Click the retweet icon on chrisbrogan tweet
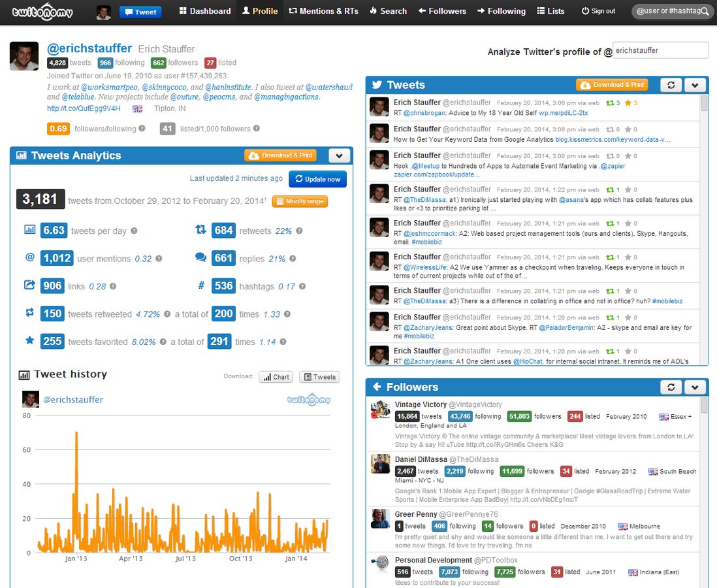Image resolution: width=717 pixels, height=588 pixels. [x=610, y=103]
